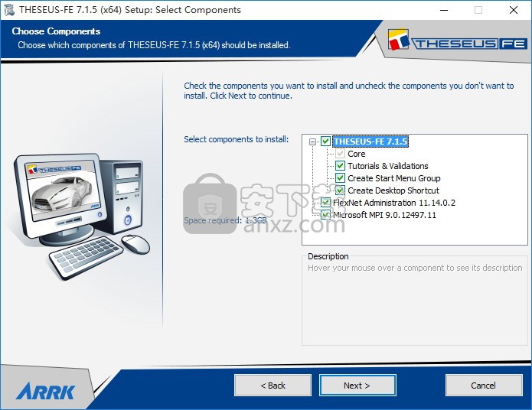
Task: Click the installer icon in title bar
Action: (x=9, y=9)
